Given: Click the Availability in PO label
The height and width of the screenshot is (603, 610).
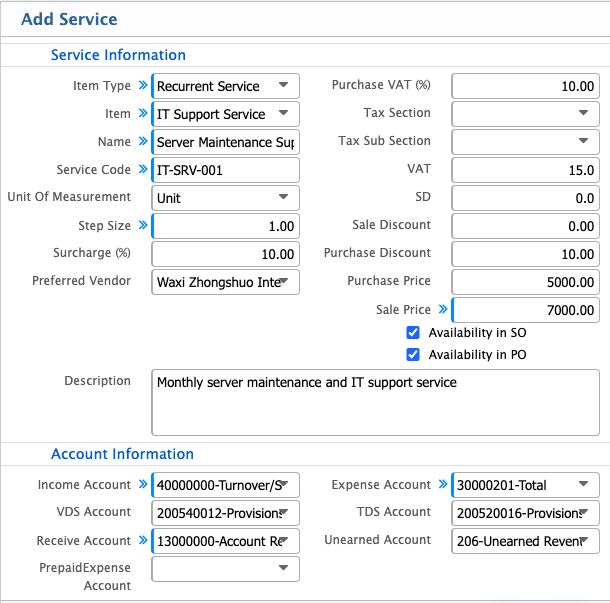Looking at the screenshot, I should coord(477,354).
